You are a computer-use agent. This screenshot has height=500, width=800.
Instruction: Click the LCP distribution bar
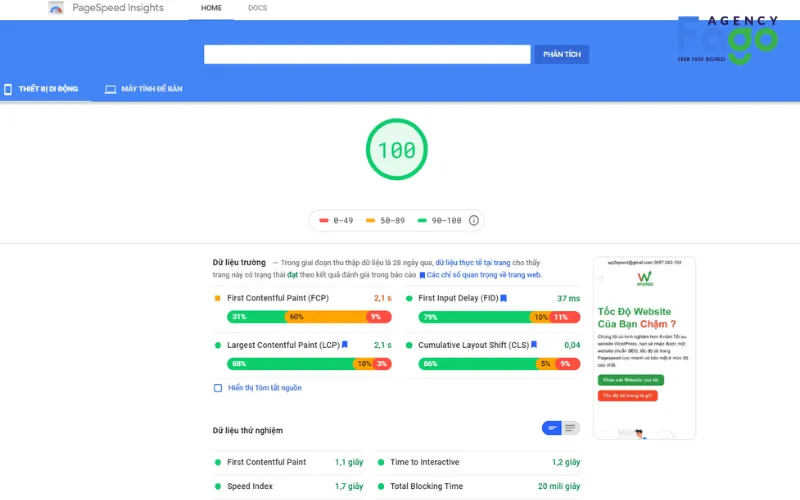309,364
